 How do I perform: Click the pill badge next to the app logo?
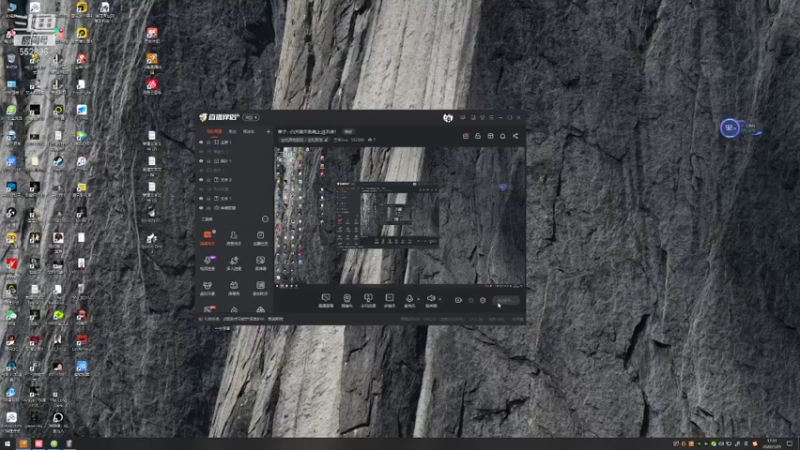point(251,117)
